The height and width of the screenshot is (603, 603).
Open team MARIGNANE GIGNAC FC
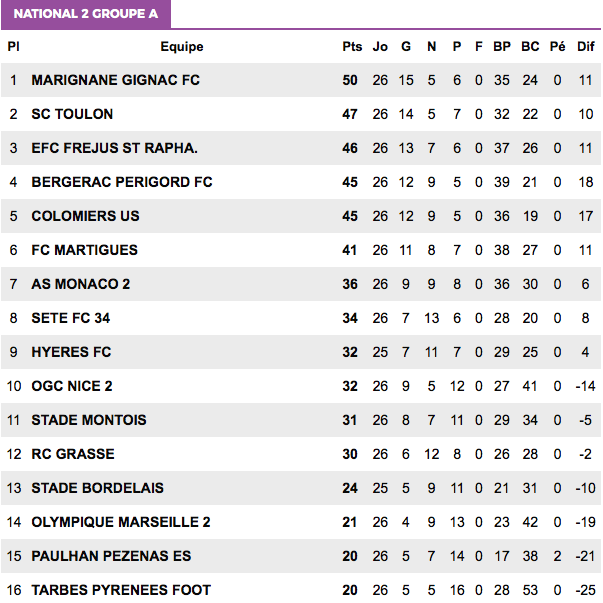tap(115, 80)
